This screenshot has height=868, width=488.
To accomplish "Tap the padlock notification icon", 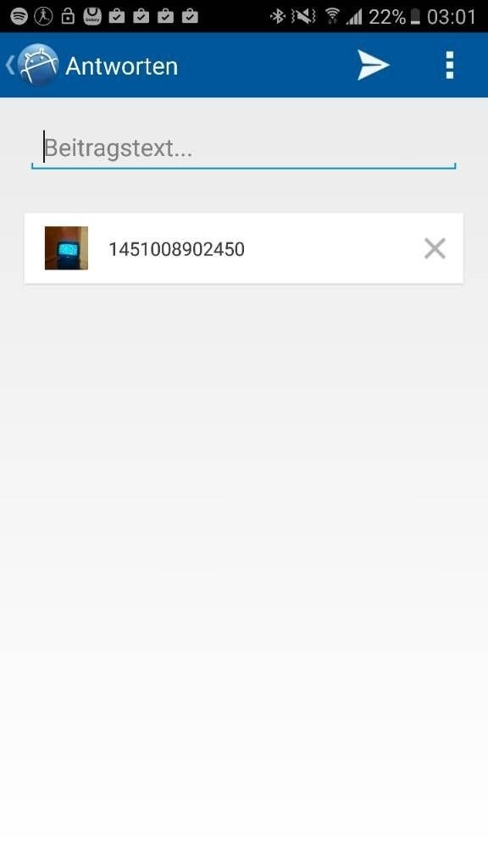I will click(68, 16).
